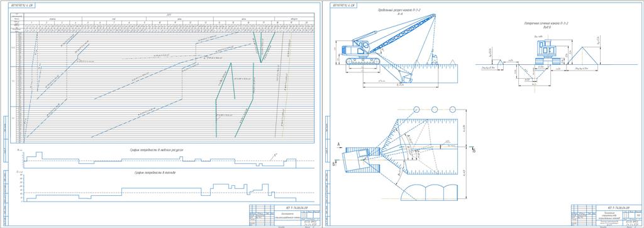Select the excavator cab in the plan view

click(x=356, y=160)
